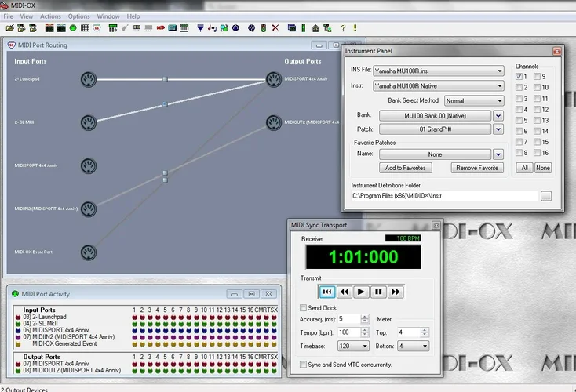Click the musical notes toolbar icon
576x392 pixels.
point(212,28)
